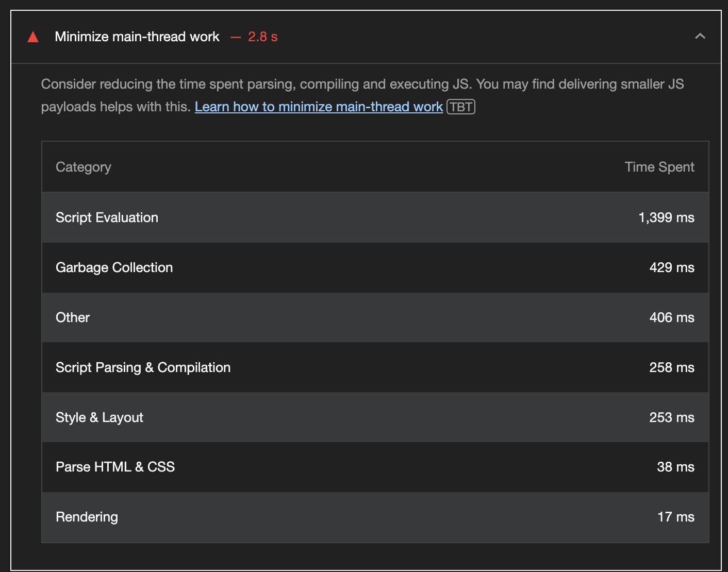Click the TBT metric badge
Screen dimensions: 728x572
(460, 107)
